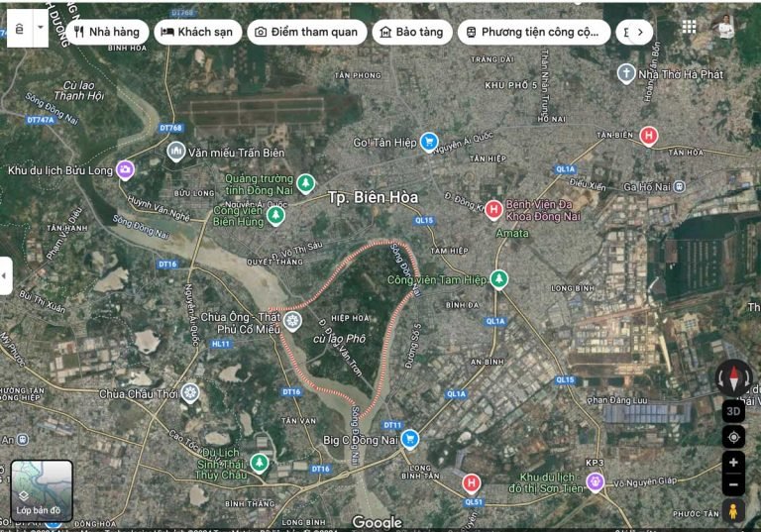Switch map type via Lớp bản đồ thumbnail
The width and height of the screenshot is (761, 532).
click(42, 491)
